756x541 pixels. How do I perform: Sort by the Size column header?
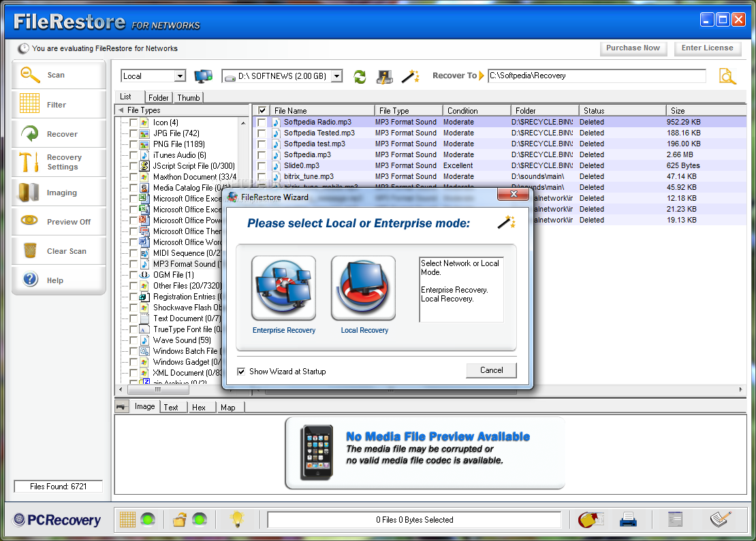(706, 110)
